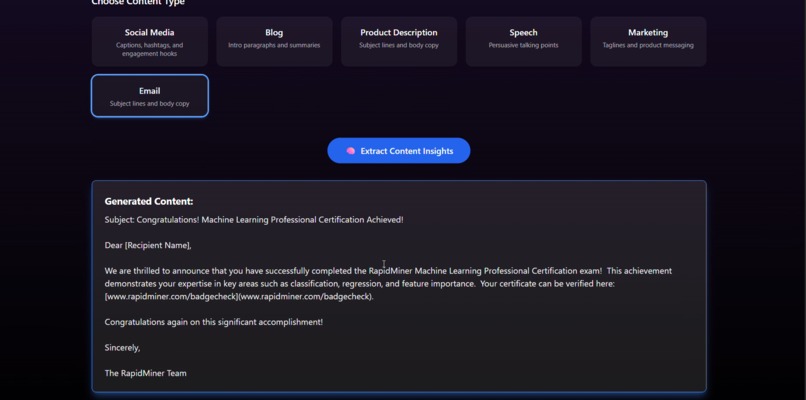
Task: Click the 'Dear [Recipient Name],' line
Action: coord(148,246)
